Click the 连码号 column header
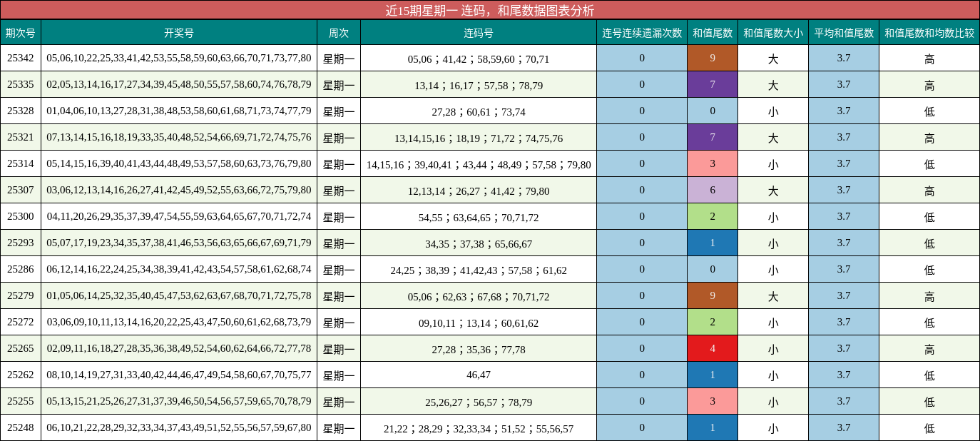This screenshot has width=980, height=441. coord(479,32)
